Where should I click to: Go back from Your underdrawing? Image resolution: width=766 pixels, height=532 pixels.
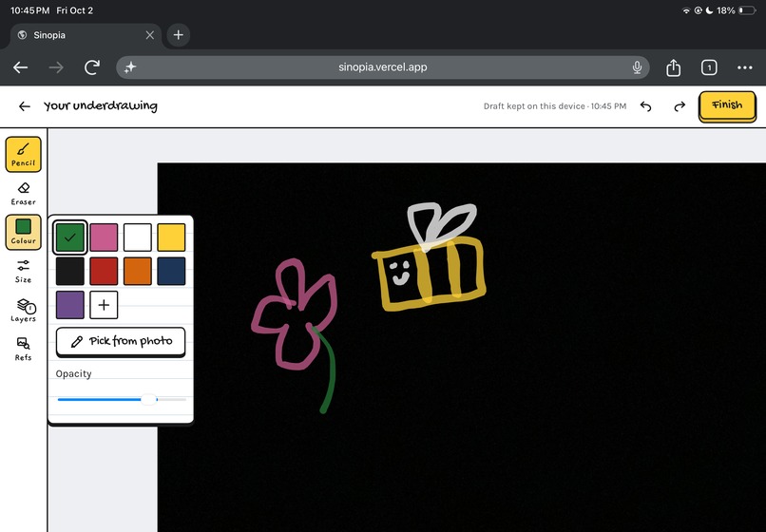24,106
